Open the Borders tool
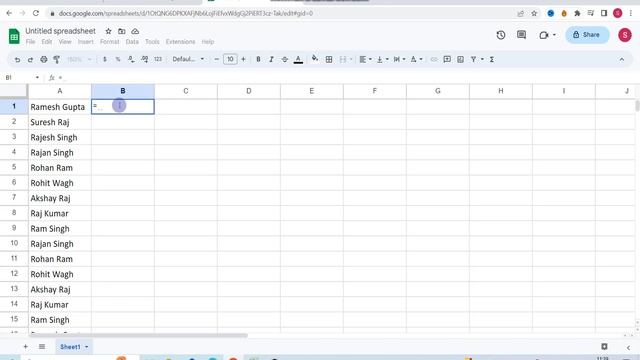Viewport: 640px width, 360px height. (329, 60)
